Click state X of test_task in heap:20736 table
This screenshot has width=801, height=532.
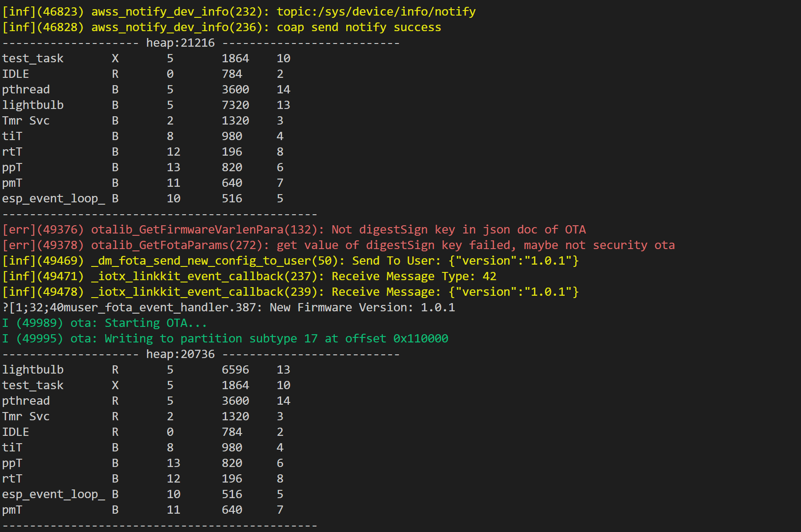[x=115, y=385]
